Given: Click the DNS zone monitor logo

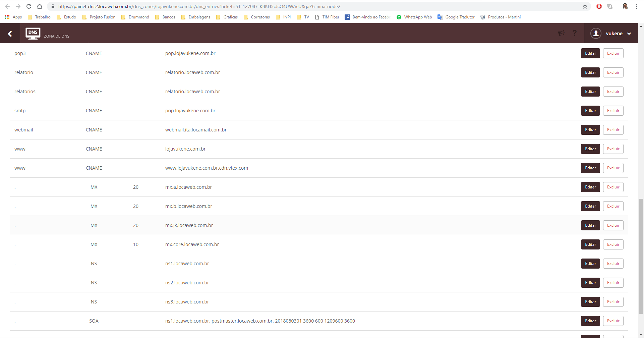Looking at the screenshot, I should [x=33, y=34].
